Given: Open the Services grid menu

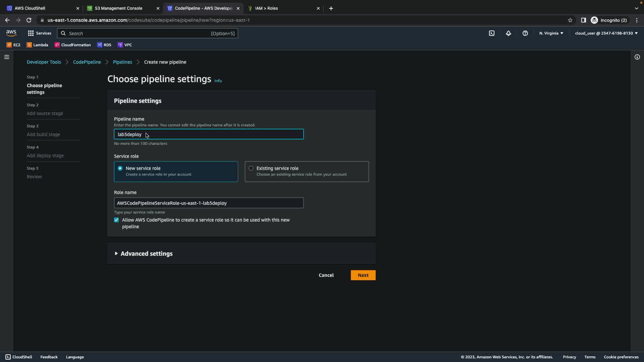Looking at the screenshot, I should [x=39, y=33].
